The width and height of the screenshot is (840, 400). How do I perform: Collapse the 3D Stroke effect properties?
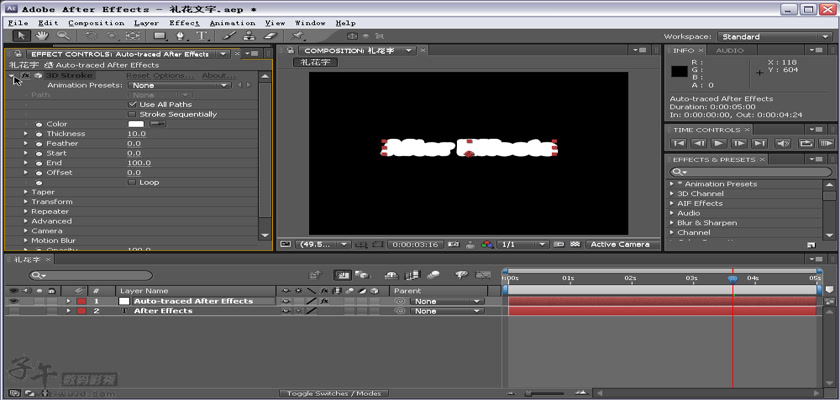coord(12,76)
